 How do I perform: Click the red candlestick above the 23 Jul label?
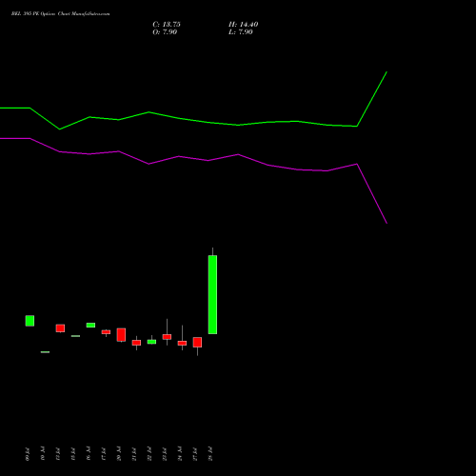click(167, 337)
